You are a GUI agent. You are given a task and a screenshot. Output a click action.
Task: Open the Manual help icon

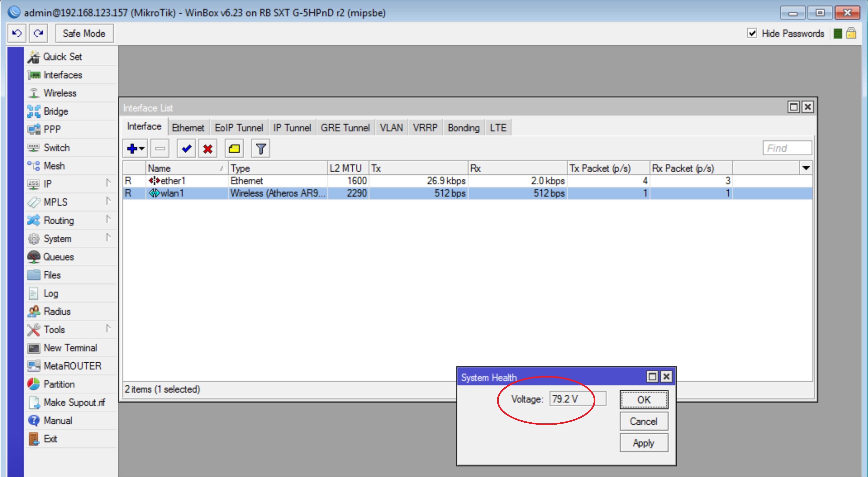click(x=34, y=421)
